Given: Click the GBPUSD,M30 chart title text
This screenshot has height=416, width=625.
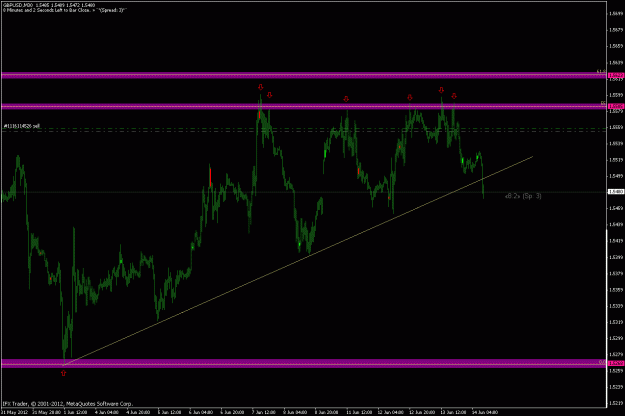Looking at the screenshot, I should pyautogui.click(x=18, y=5).
